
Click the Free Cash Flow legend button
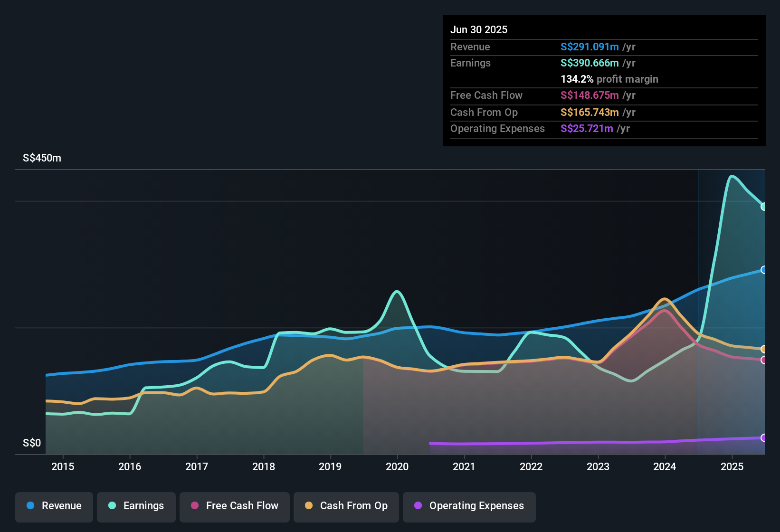tap(234, 506)
